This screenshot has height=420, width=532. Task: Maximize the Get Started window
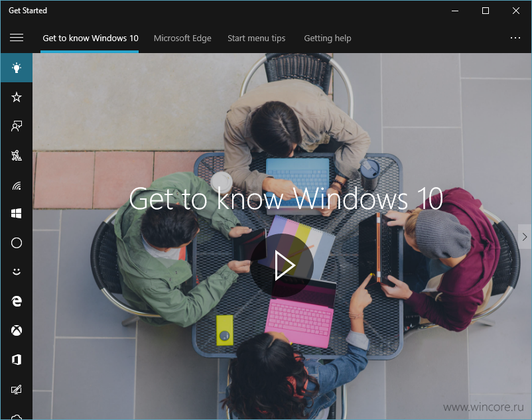pos(486,11)
